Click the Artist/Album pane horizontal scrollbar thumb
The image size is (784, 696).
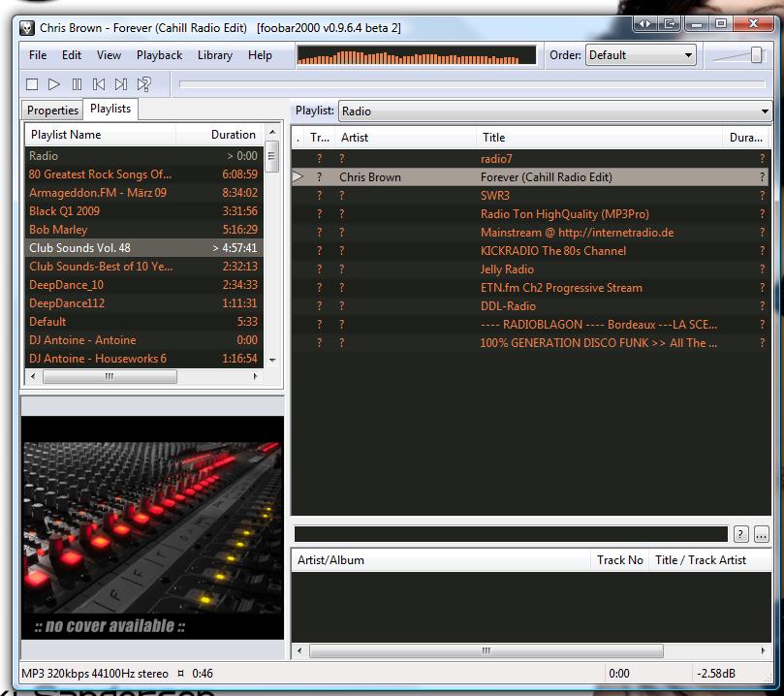(x=486, y=650)
